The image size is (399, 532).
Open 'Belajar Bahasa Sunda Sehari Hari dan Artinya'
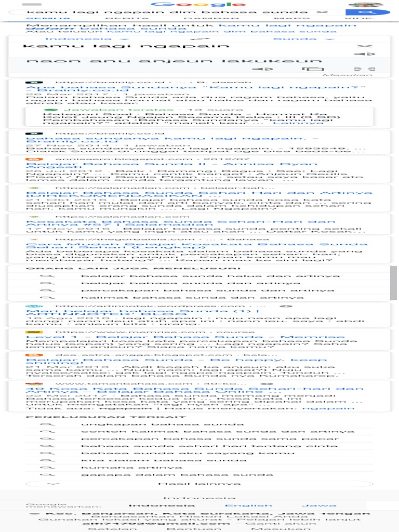coord(199,194)
